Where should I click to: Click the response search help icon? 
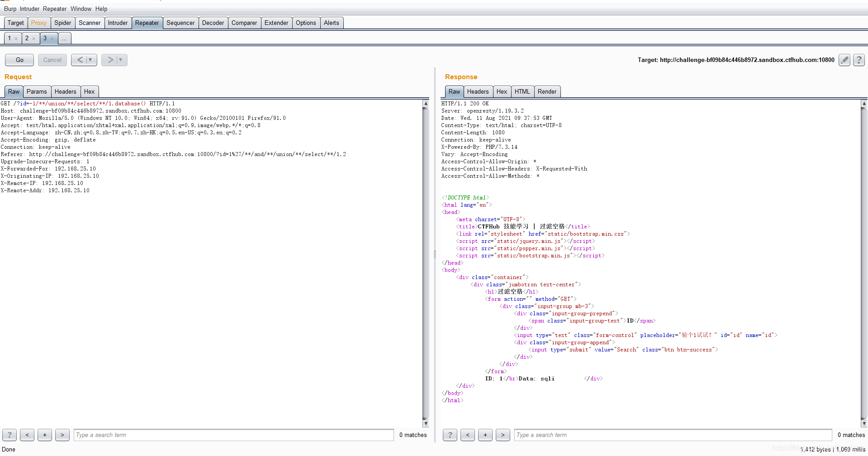pos(450,435)
